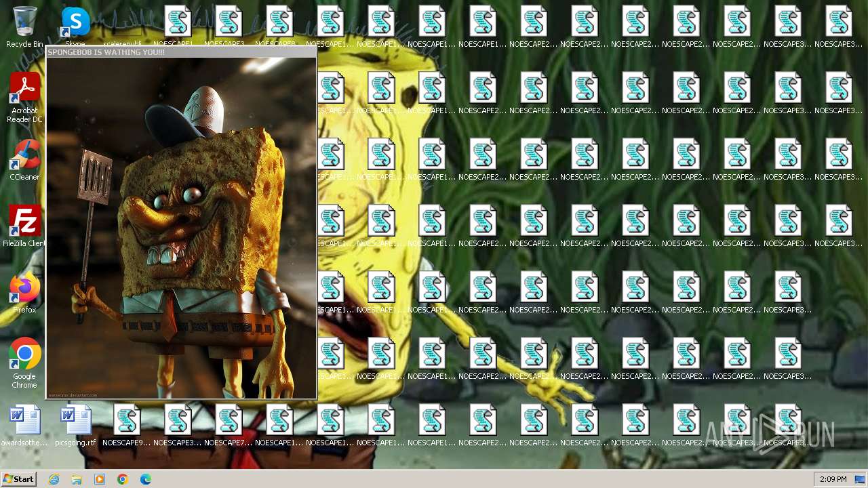
Task: Click the system tray monitor icon
Action: (x=859, y=479)
